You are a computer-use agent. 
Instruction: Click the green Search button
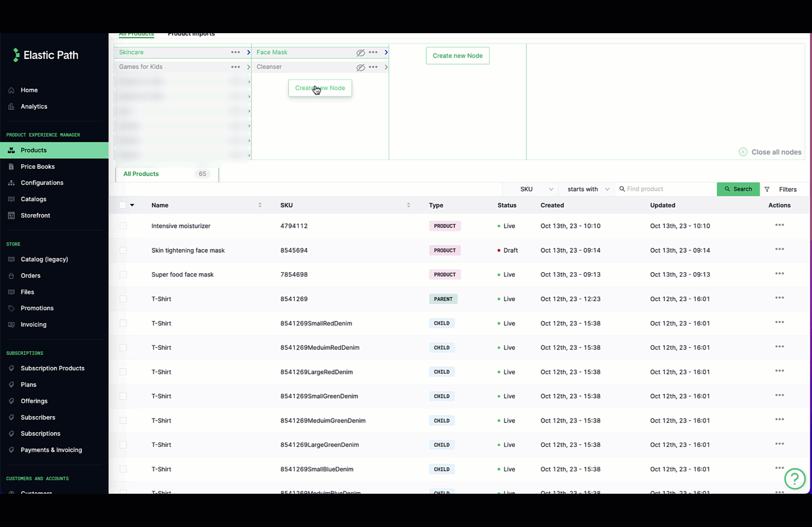coord(738,189)
